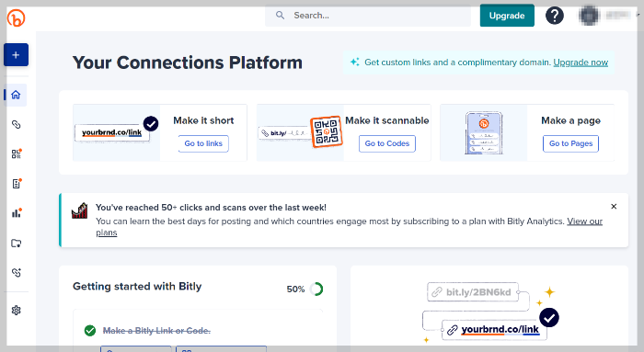This screenshot has width=644, height=352.
Task: Open the blurred user profile avatar
Action: click(589, 16)
